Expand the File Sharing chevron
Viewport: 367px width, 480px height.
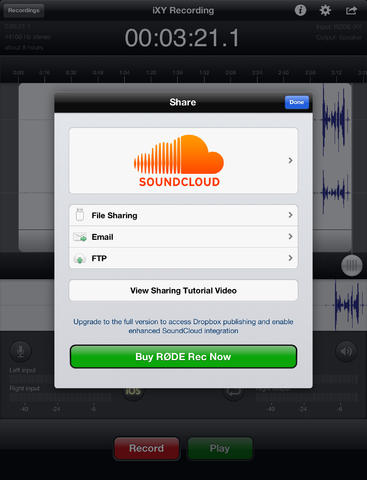coord(290,215)
